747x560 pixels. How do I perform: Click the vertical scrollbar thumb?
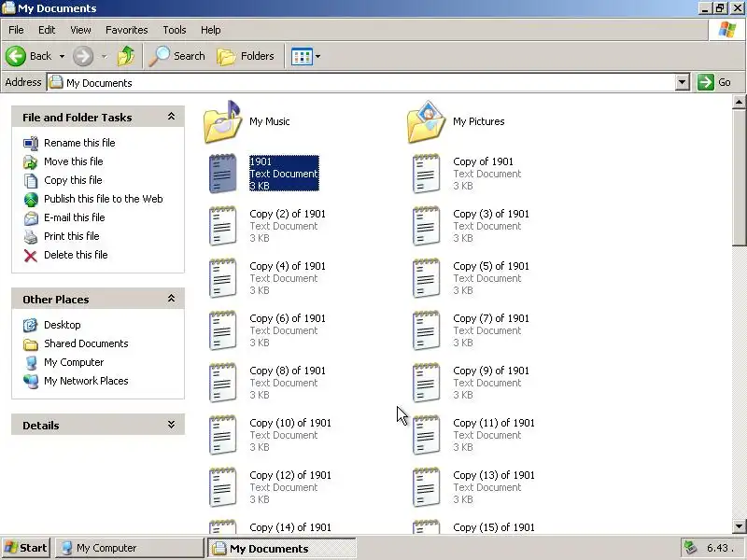739,177
